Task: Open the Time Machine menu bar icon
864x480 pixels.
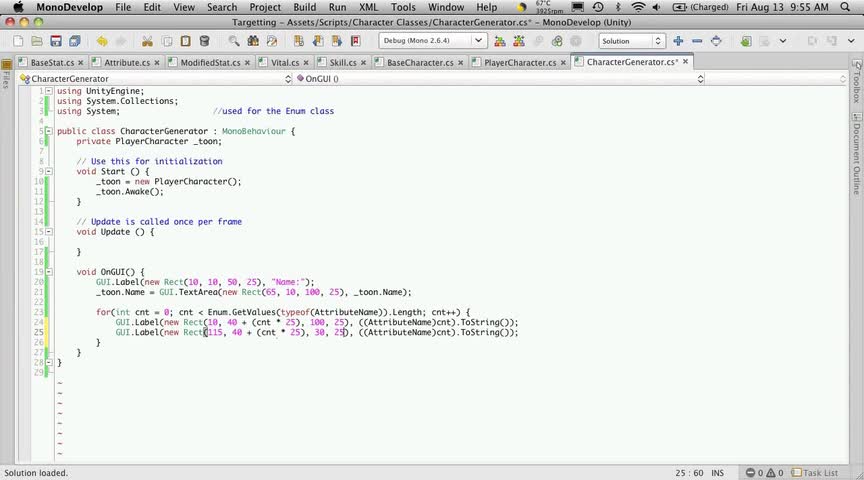Action: tap(598, 7)
